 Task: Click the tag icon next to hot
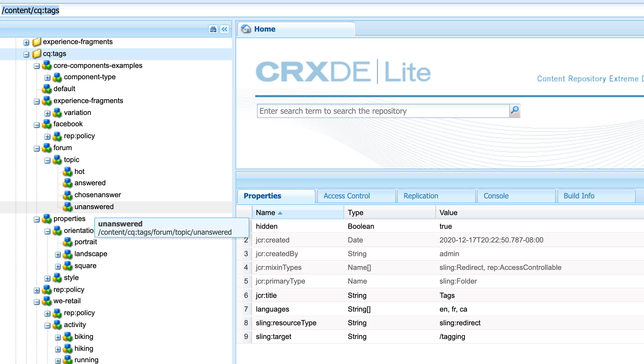[x=68, y=172]
